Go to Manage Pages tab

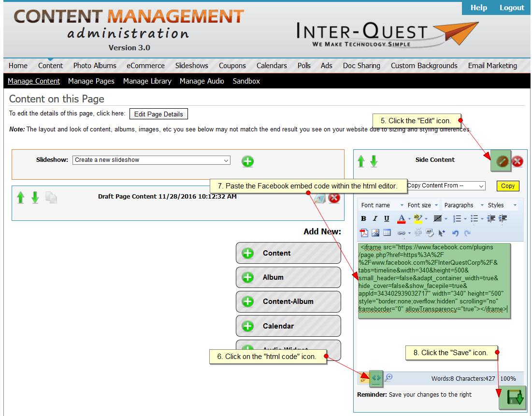pyautogui.click(x=91, y=81)
